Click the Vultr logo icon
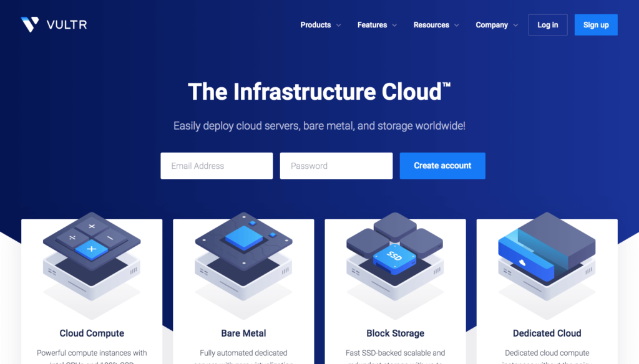The width and height of the screenshot is (639, 364). pyautogui.click(x=30, y=24)
